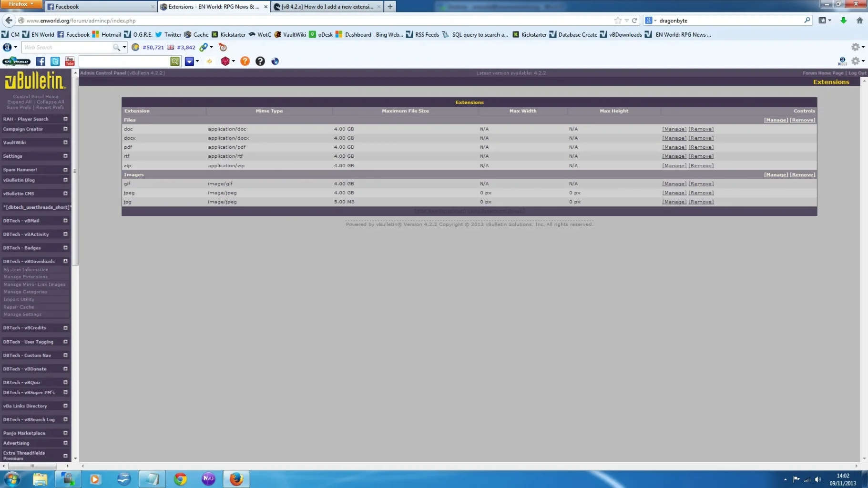Screen dimensions: 868x488
Task: Click the globe icon at the toolbar's right end
Action: pos(275,61)
